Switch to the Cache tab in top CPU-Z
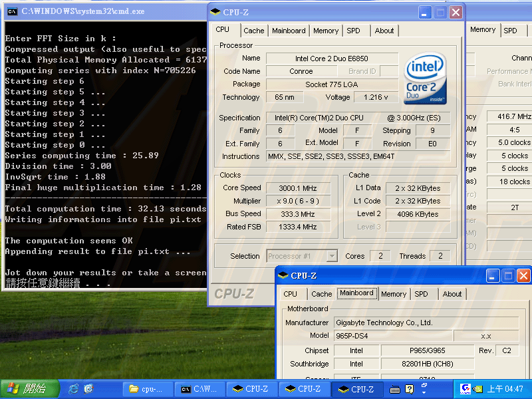 253,31
